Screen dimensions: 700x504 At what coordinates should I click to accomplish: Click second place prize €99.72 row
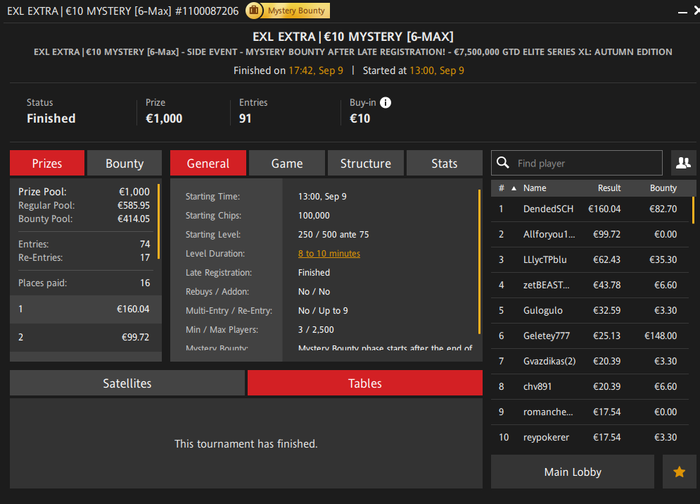pyautogui.click(x=86, y=337)
